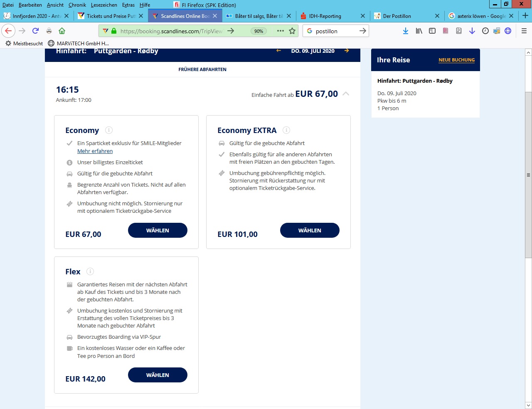Image resolution: width=532 pixels, height=409 pixels.
Task: Open the downloads arrow icon
Action: pyautogui.click(x=406, y=31)
